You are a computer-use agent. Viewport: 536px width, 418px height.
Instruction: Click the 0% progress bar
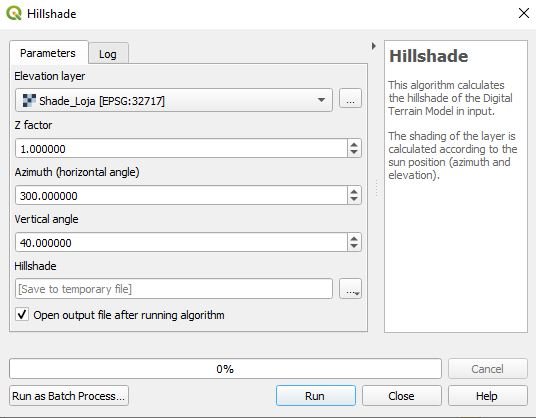(225, 369)
